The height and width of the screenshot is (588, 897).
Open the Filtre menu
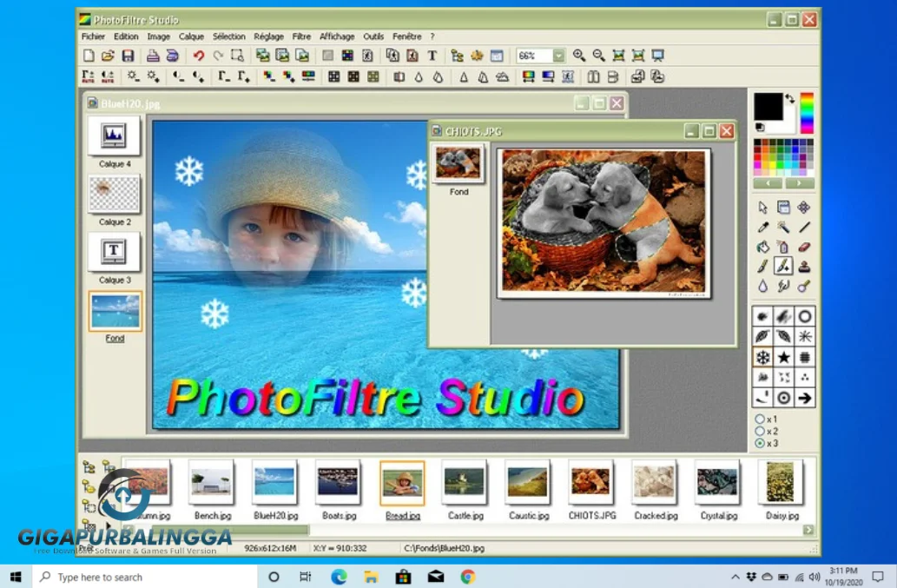click(301, 36)
